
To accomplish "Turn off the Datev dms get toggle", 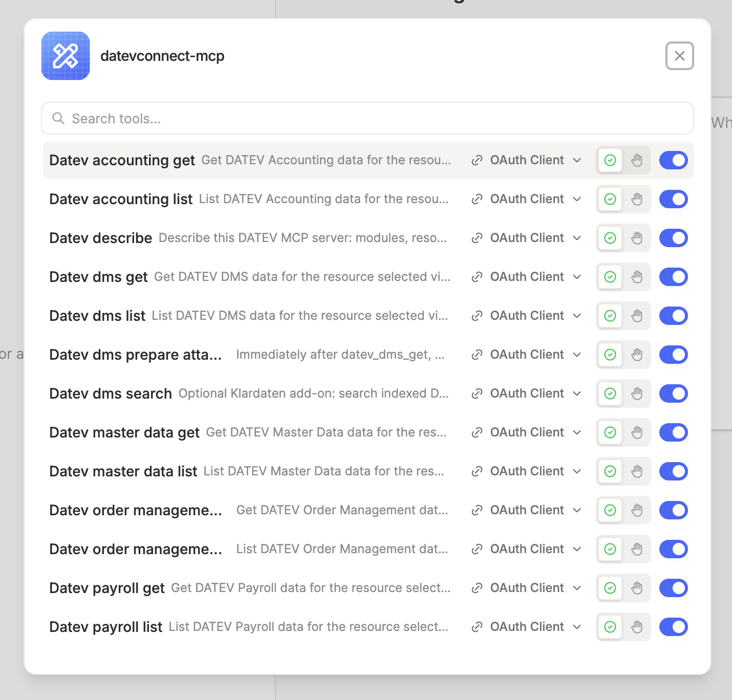I will tap(673, 277).
